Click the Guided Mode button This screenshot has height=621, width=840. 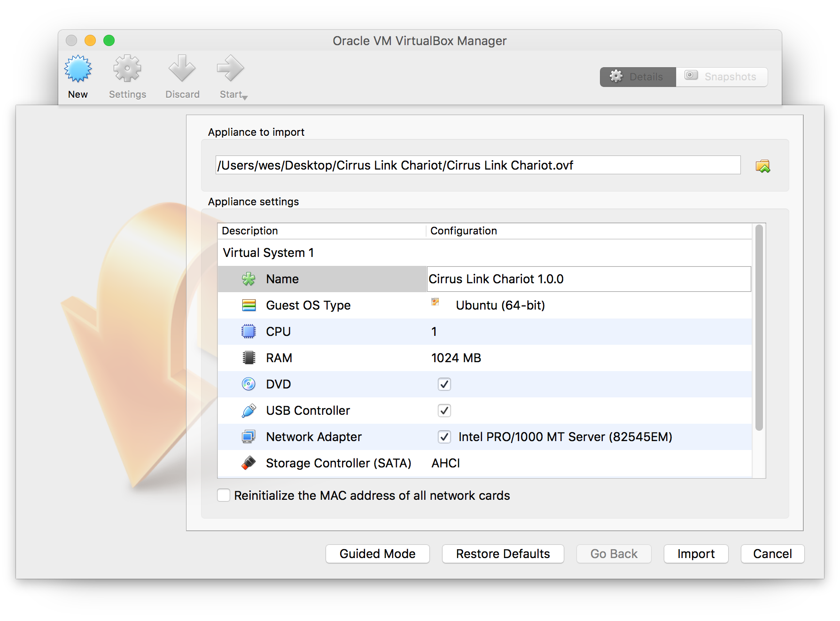(378, 554)
